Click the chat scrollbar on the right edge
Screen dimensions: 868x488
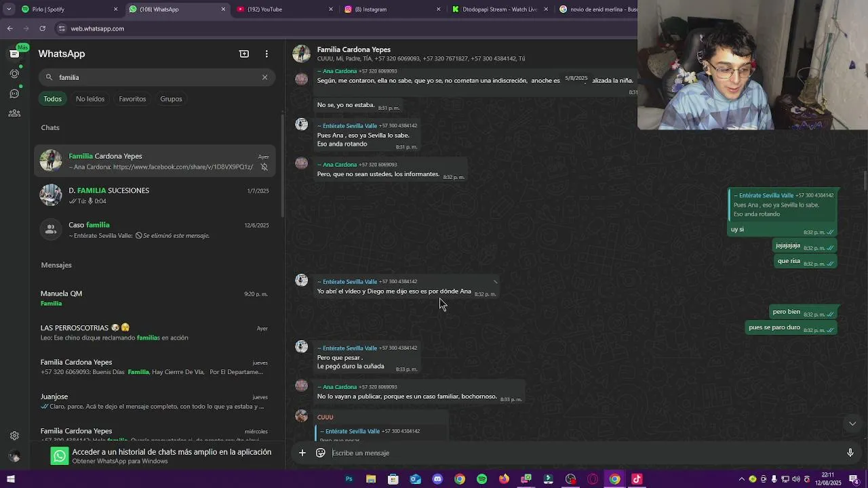[x=865, y=182]
